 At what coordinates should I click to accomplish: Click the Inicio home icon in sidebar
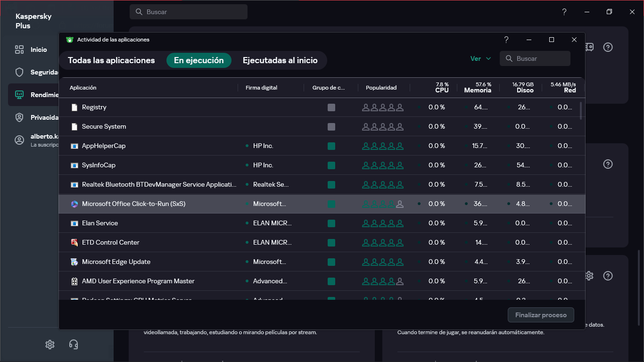click(x=19, y=49)
